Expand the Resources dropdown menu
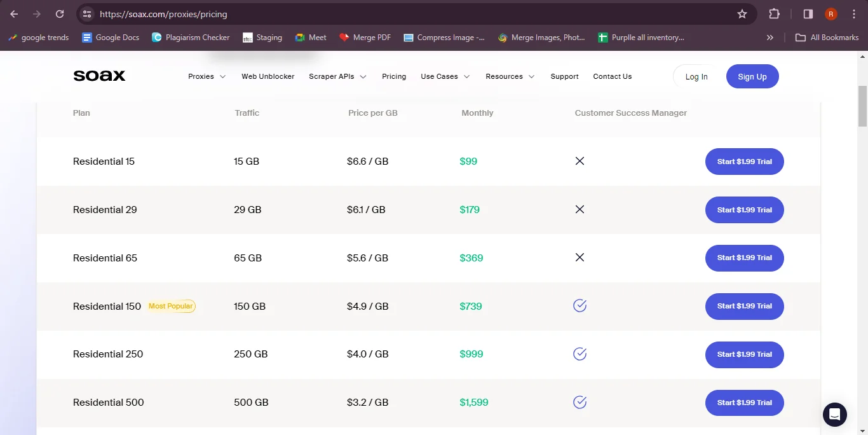 pyautogui.click(x=510, y=76)
